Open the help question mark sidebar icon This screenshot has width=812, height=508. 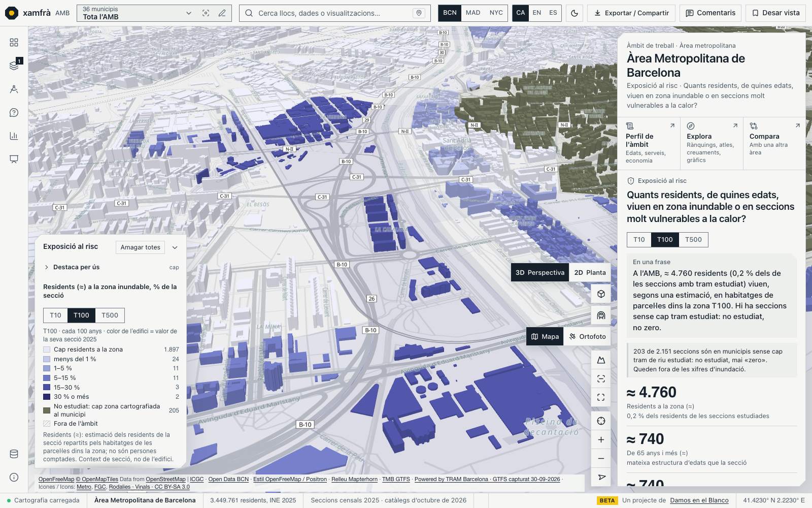[14, 112]
